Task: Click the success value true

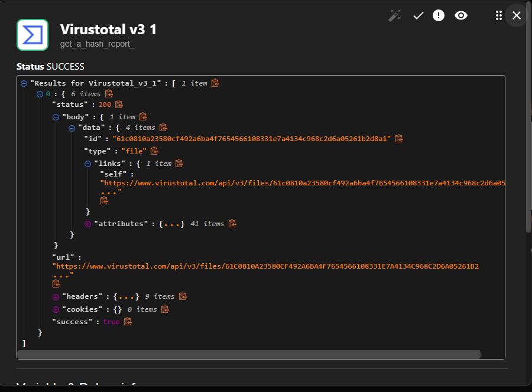Action: click(x=111, y=322)
